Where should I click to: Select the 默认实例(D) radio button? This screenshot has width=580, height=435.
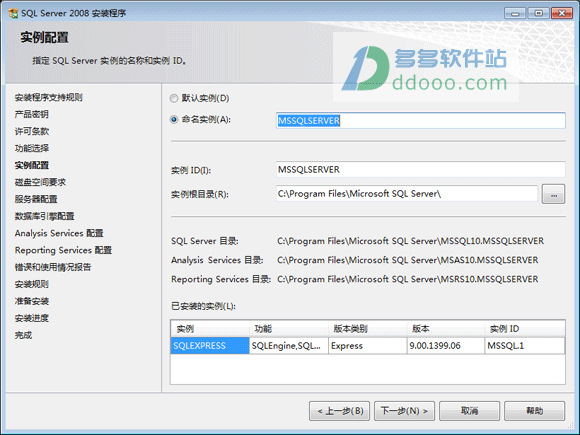[x=174, y=98]
